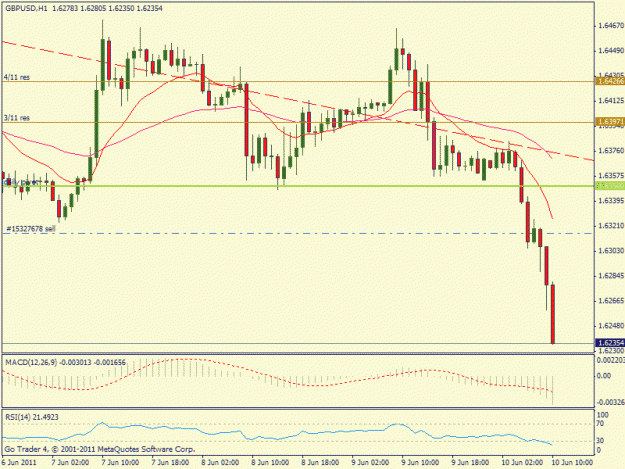Select the '4/11 res' line label

(x=17, y=77)
